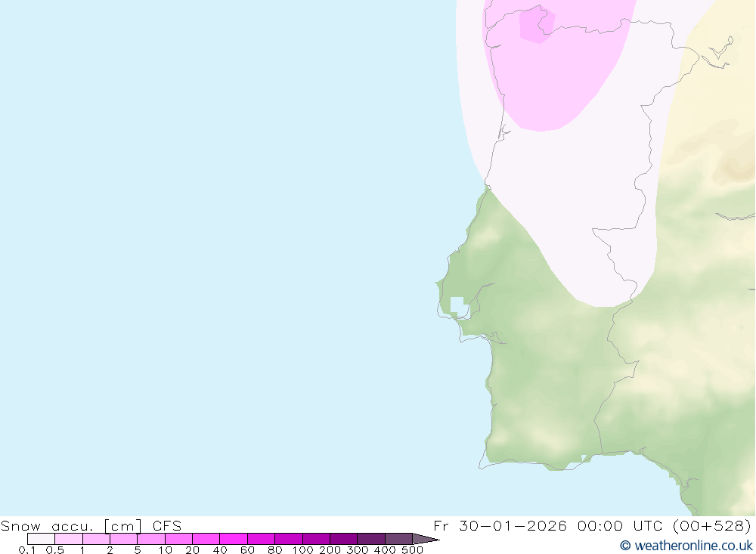The height and width of the screenshot is (554, 756).
Task: Click the legend label '100'
Action: point(303,549)
